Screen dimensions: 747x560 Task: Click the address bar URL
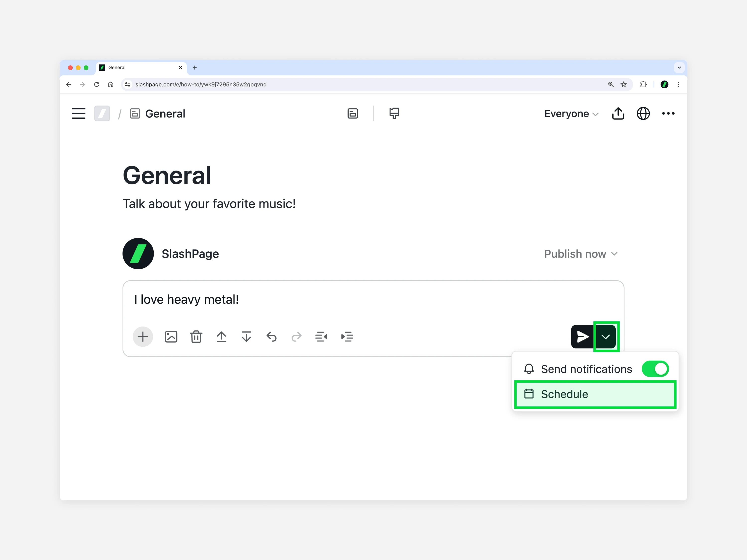click(201, 84)
